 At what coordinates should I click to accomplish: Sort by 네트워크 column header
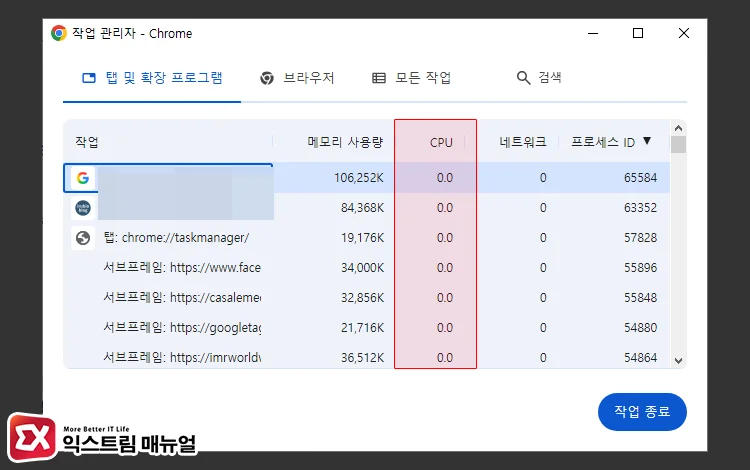[523, 142]
